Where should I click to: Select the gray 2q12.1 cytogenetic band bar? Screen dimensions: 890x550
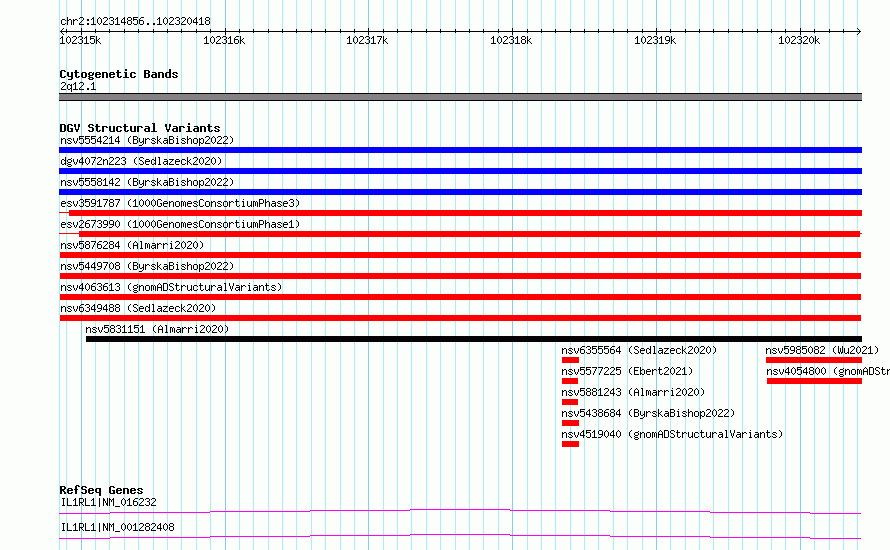460,97
